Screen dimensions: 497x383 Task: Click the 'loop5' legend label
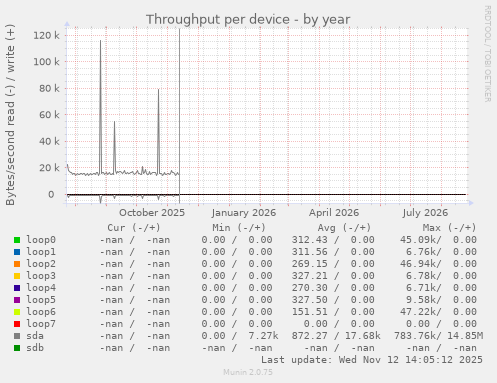[x=41, y=300]
